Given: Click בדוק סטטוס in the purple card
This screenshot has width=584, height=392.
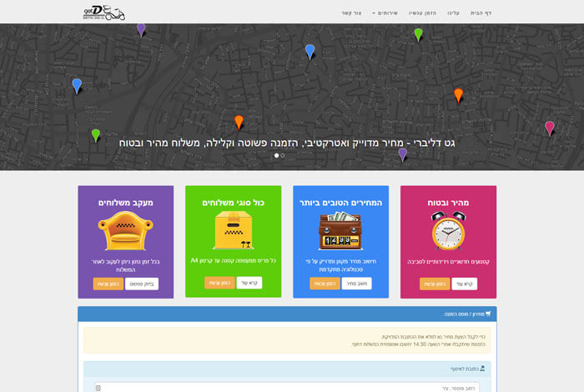Looking at the screenshot, I should coord(142,284).
